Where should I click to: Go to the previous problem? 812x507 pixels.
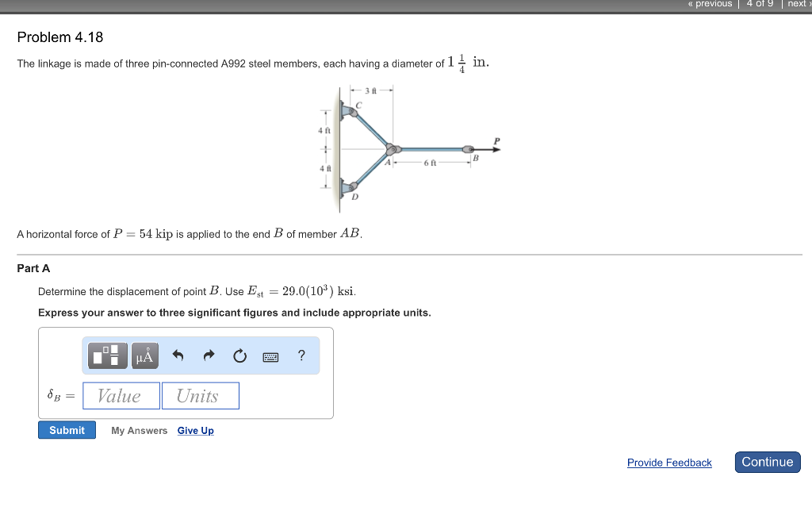coord(710,4)
